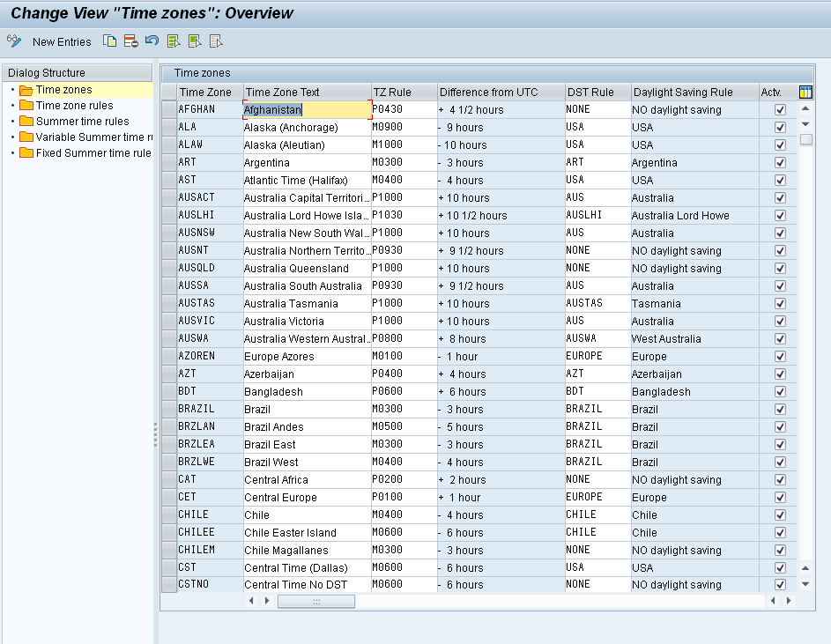
Task: Toggle Actv. for Central Europe (CET)
Action: point(780,497)
